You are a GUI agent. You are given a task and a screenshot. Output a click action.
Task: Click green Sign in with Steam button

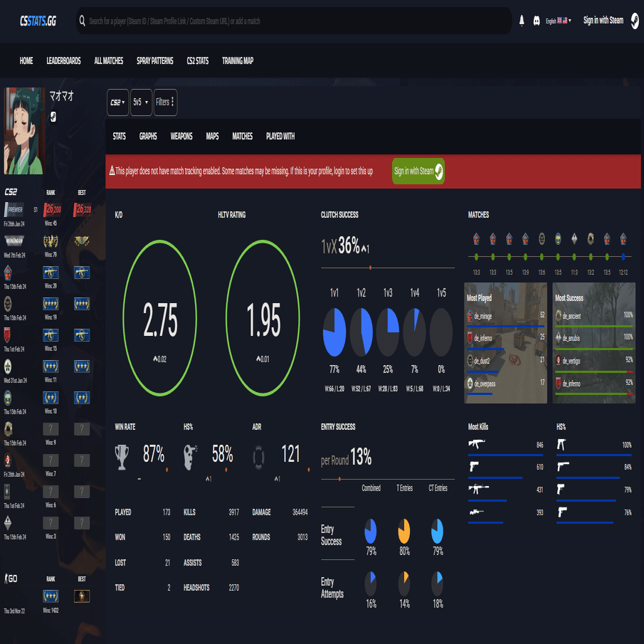(418, 171)
